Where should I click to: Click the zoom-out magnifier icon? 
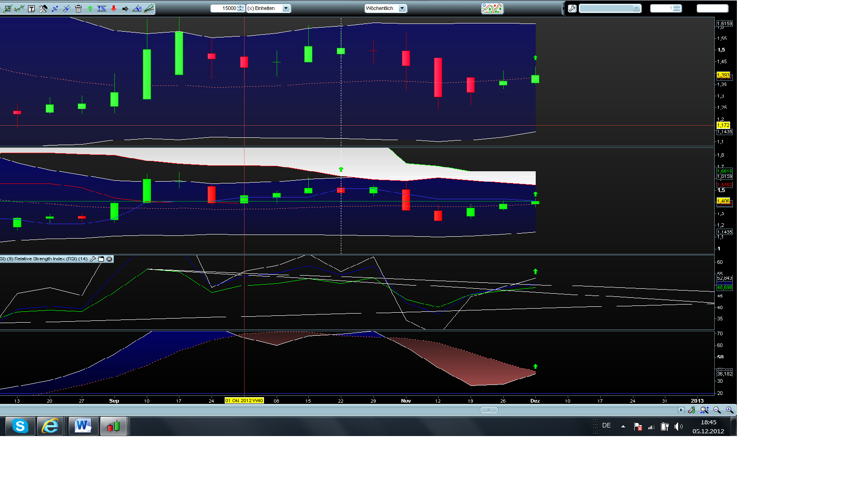(717, 410)
